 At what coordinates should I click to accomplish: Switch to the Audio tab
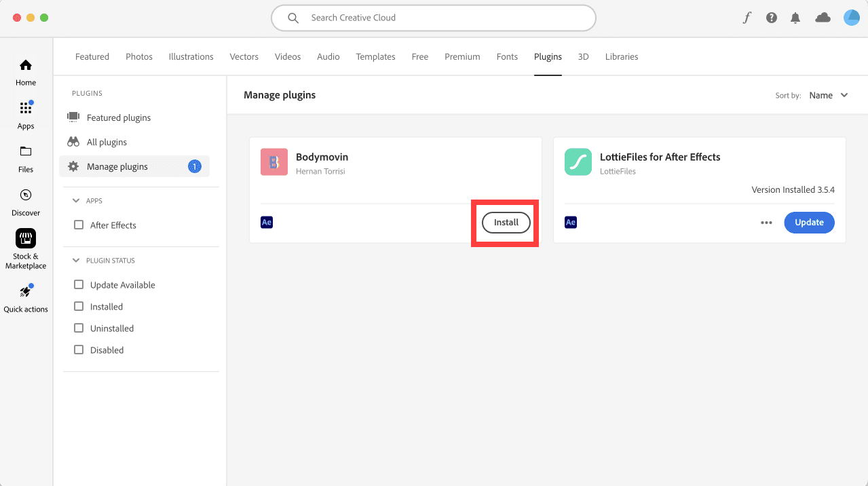(328, 57)
